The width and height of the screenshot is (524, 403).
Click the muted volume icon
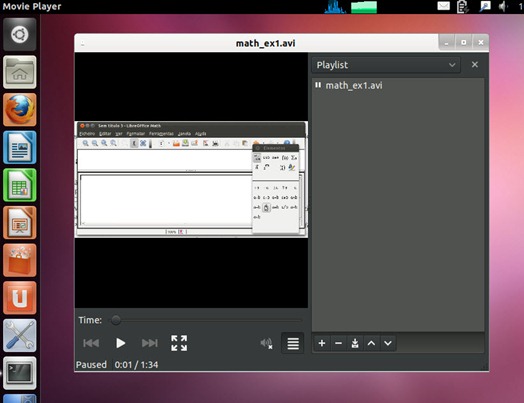266,343
